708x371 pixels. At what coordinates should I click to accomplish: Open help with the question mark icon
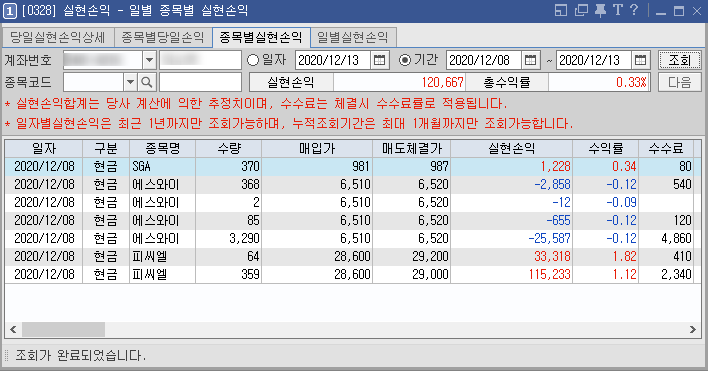click(x=634, y=10)
